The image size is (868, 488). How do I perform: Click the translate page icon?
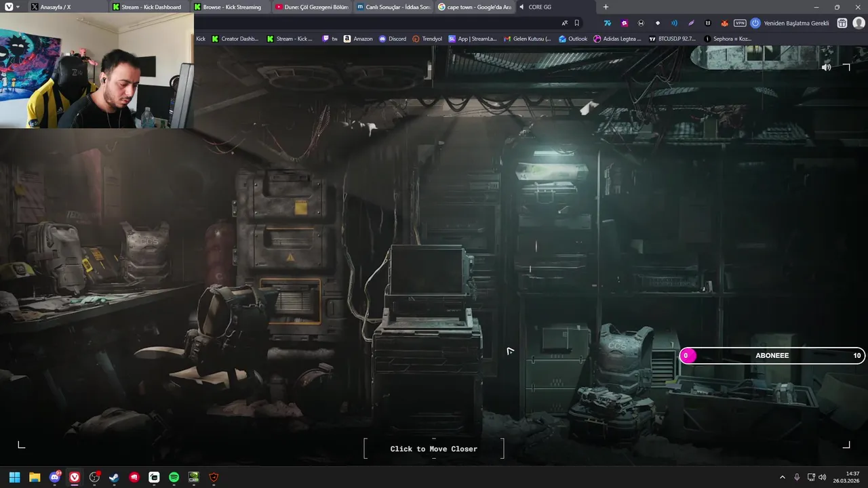pos(564,23)
